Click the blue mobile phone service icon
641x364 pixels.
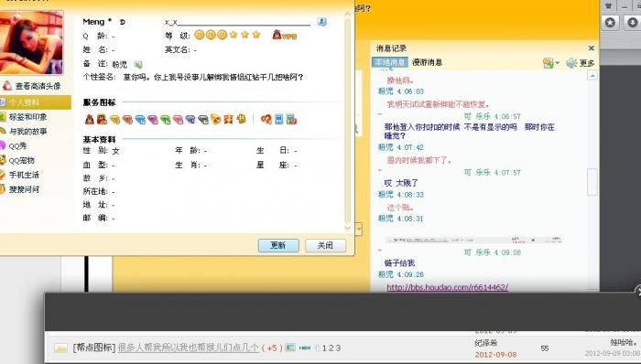point(278,119)
